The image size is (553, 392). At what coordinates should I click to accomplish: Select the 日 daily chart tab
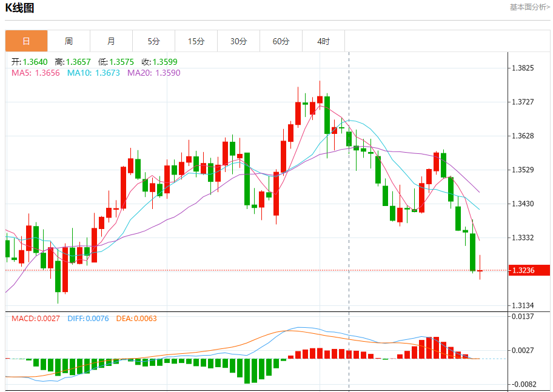click(x=27, y=41)
